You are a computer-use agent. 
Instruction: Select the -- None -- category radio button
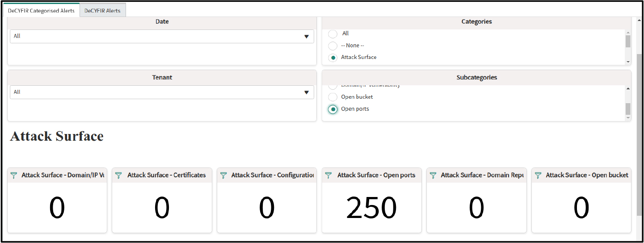tap(333, 46)
